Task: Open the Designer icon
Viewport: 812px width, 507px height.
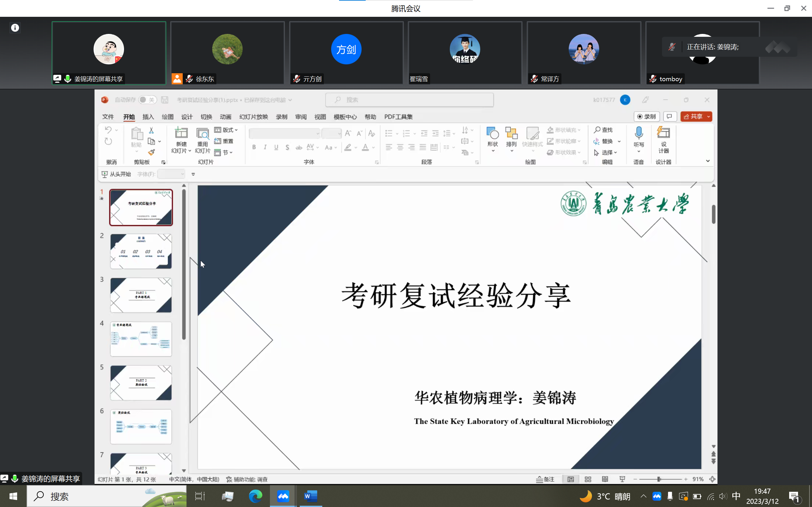Action: pos(664,133)
